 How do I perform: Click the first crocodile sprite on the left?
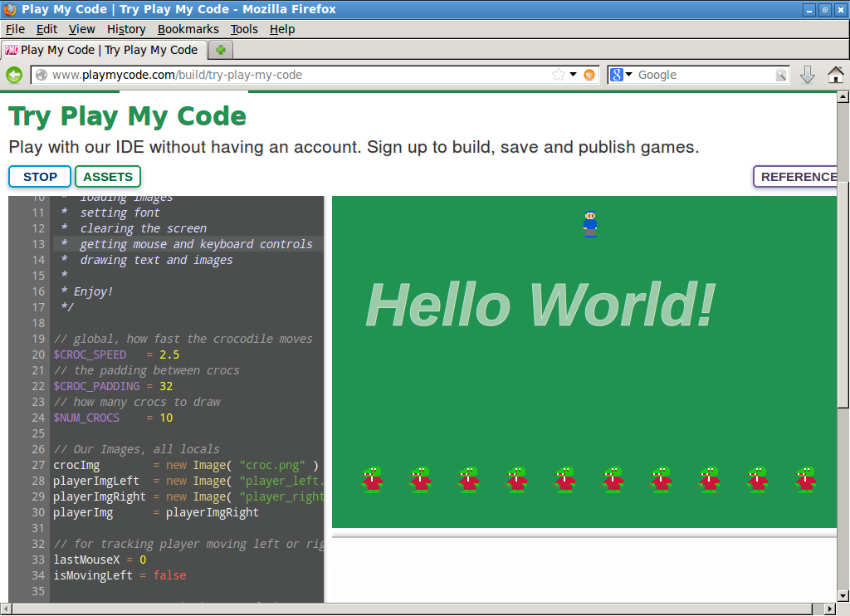(x=373, y=479)
